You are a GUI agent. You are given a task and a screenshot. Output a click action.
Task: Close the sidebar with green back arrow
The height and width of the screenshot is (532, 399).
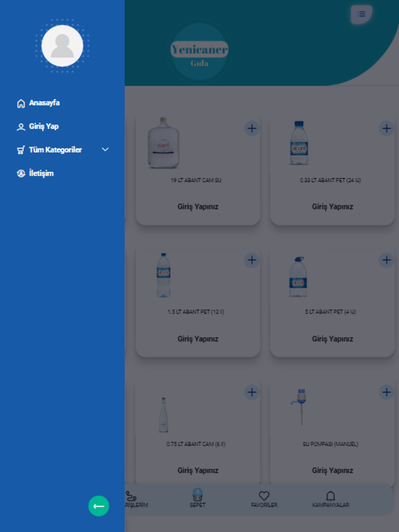[99, 506]
